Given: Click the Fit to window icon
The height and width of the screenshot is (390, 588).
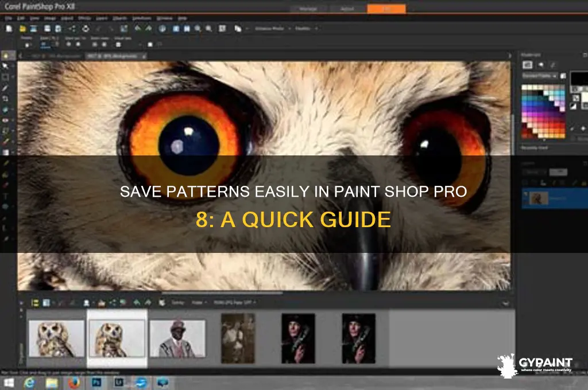Looking at the screenshot, I should [x=222, y=29].
